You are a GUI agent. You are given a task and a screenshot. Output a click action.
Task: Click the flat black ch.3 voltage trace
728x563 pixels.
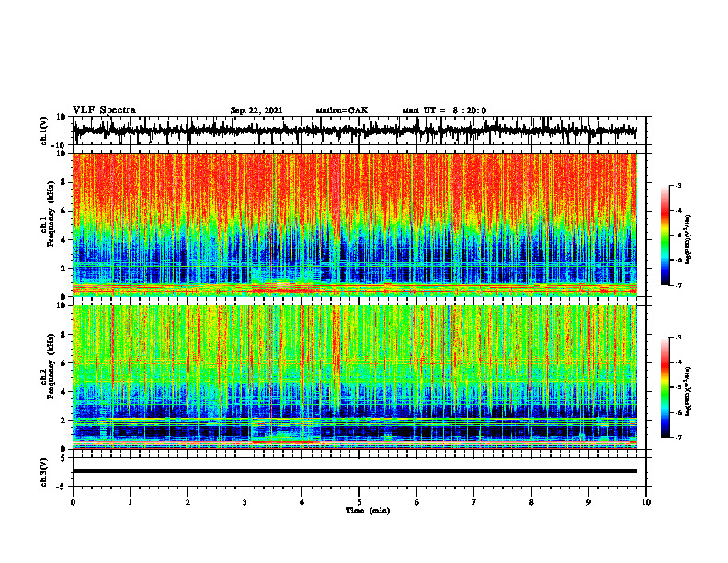pyautogui.click(x=354, y=471)
